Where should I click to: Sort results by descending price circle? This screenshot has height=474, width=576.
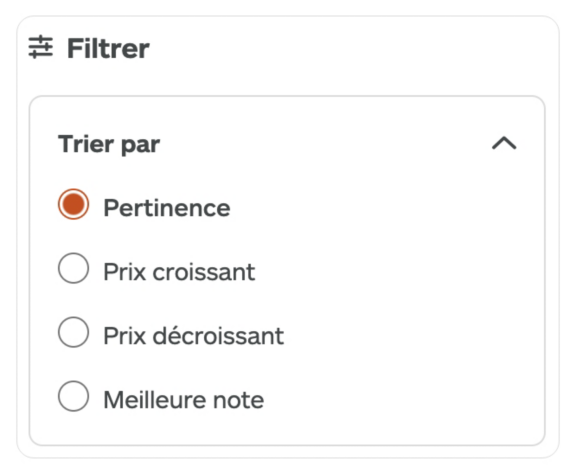click(x=73, y=332)
